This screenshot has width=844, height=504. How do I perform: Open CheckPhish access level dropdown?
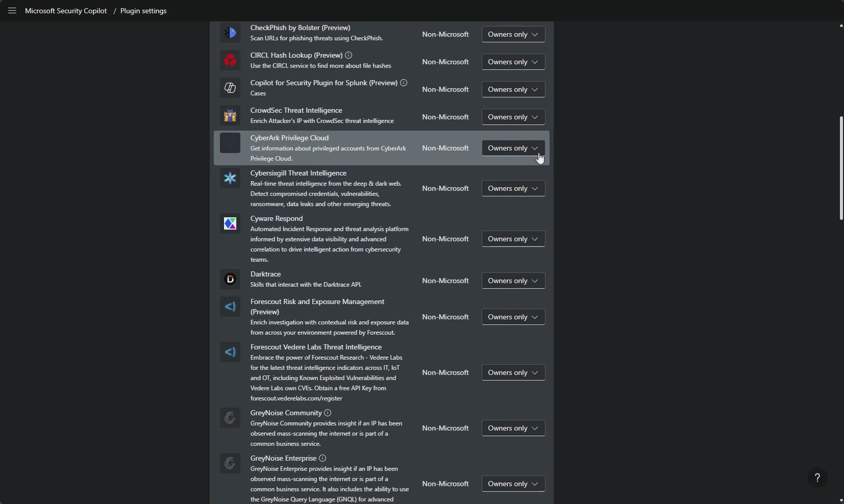point(513,34)
